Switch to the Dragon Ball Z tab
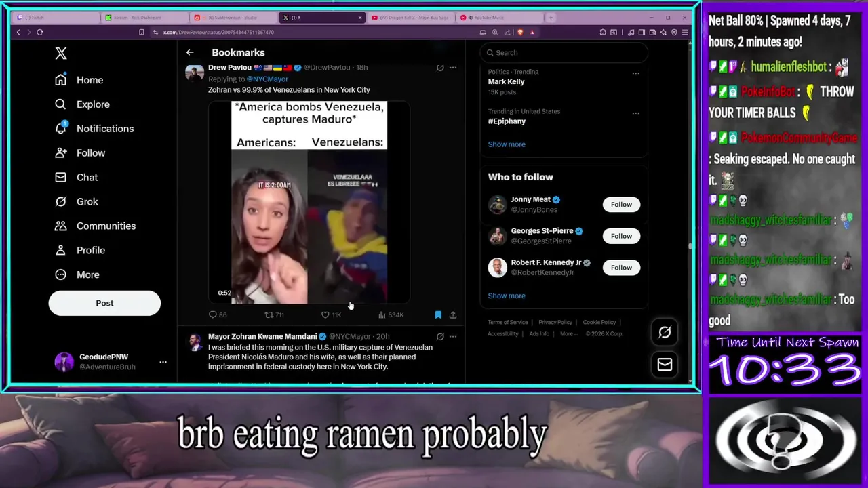This screenshot has width=868, height=488. (411, 18)
